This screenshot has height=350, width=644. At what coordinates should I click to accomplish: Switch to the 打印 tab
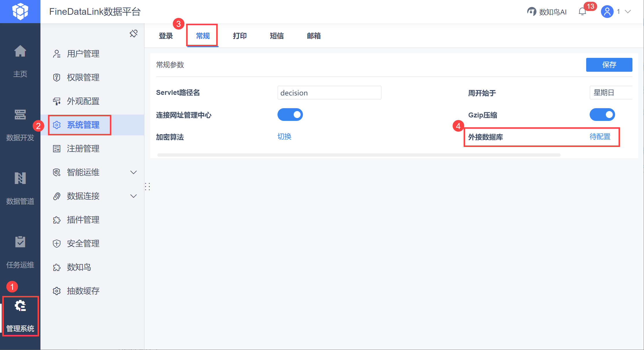pos(240,36)
